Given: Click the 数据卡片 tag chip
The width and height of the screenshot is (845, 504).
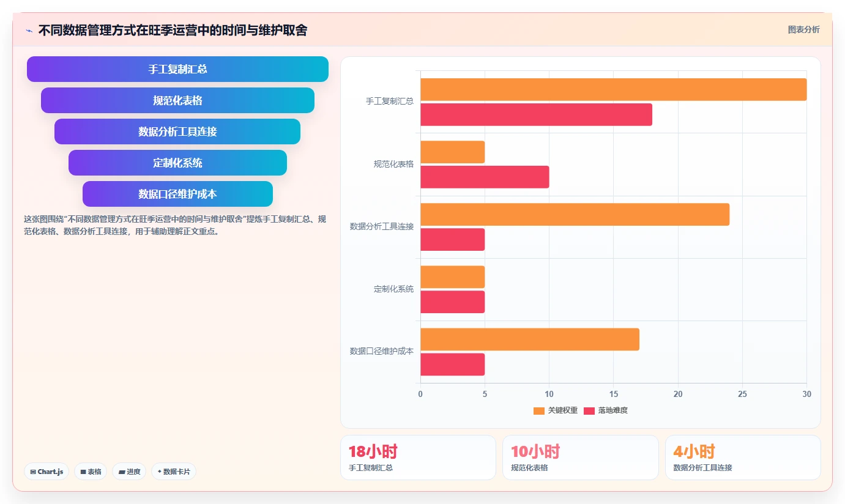Looking at the screenshot, I should coord(174,472).
